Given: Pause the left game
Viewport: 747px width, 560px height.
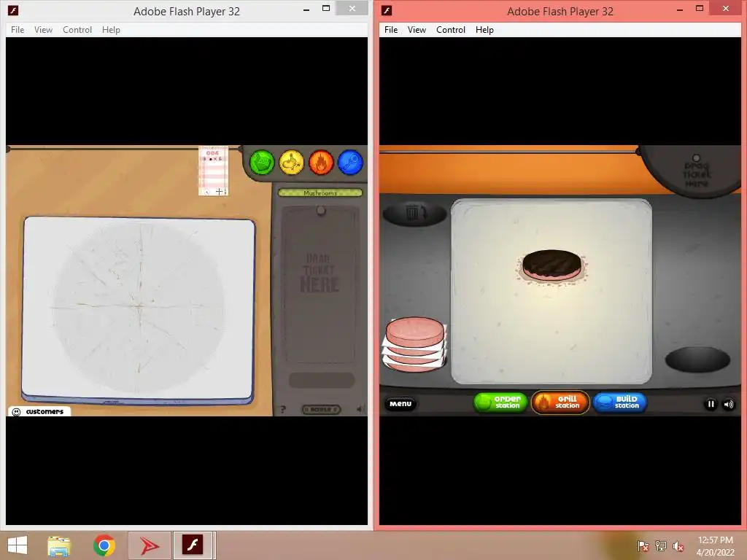Looking at the screenshot, I should (x=321, y=410).
